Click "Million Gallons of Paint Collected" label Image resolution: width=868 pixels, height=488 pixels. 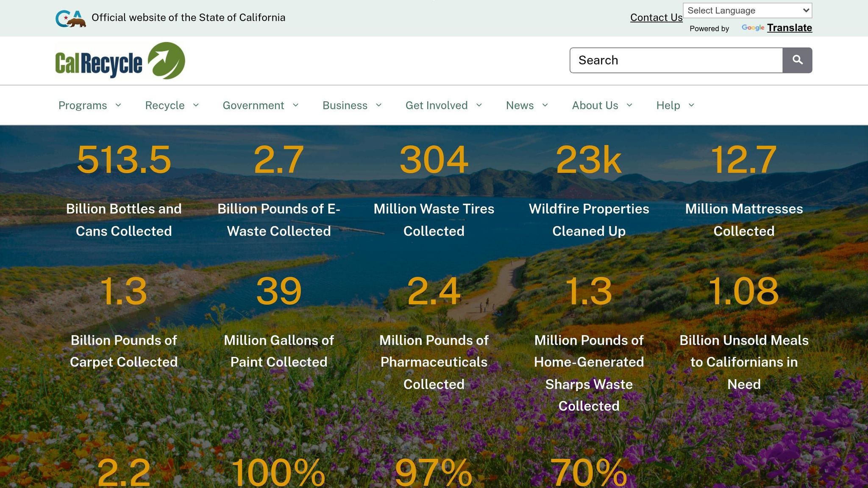click(279, 351)
